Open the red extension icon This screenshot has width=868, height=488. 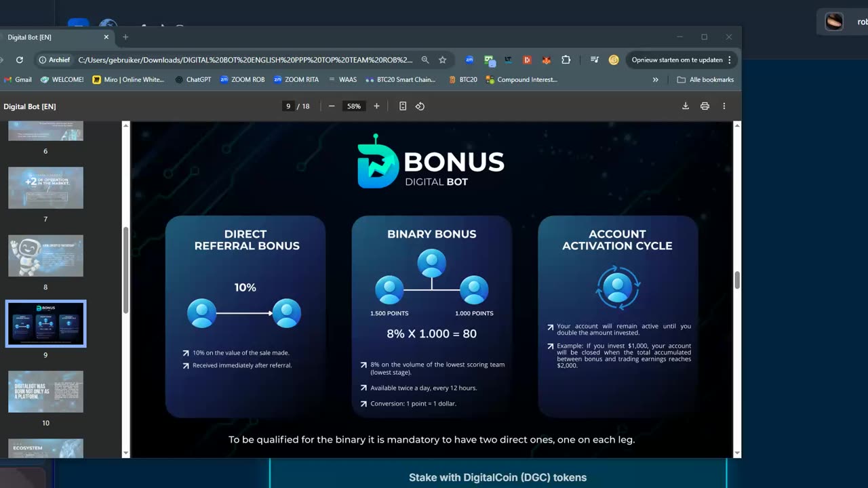(527, 60)
